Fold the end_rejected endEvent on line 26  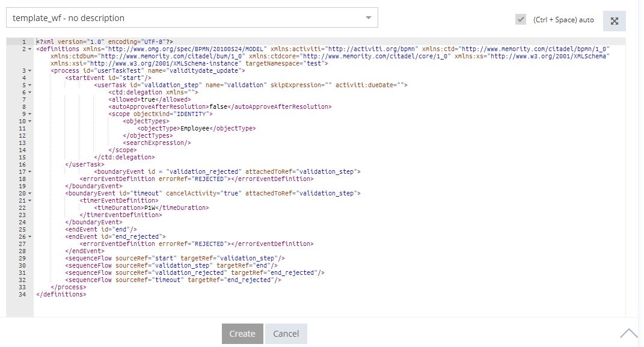pos(30,236)
